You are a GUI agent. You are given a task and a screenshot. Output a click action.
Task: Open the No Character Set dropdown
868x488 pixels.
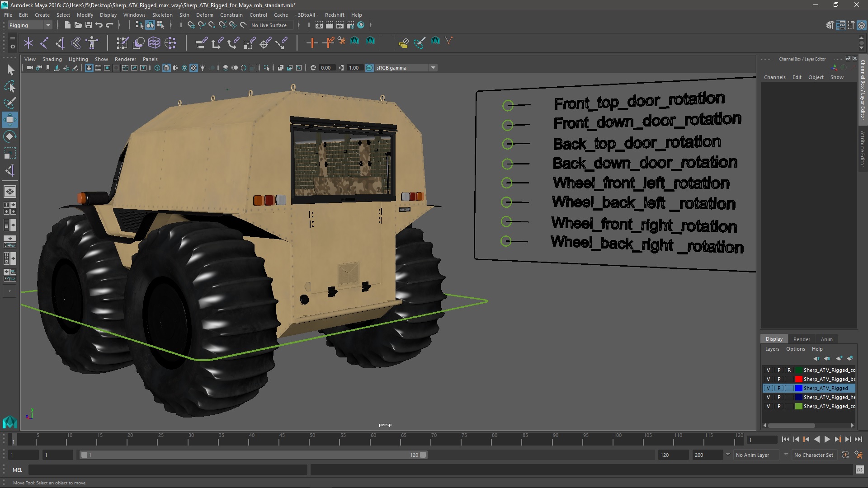click(815, 455)
